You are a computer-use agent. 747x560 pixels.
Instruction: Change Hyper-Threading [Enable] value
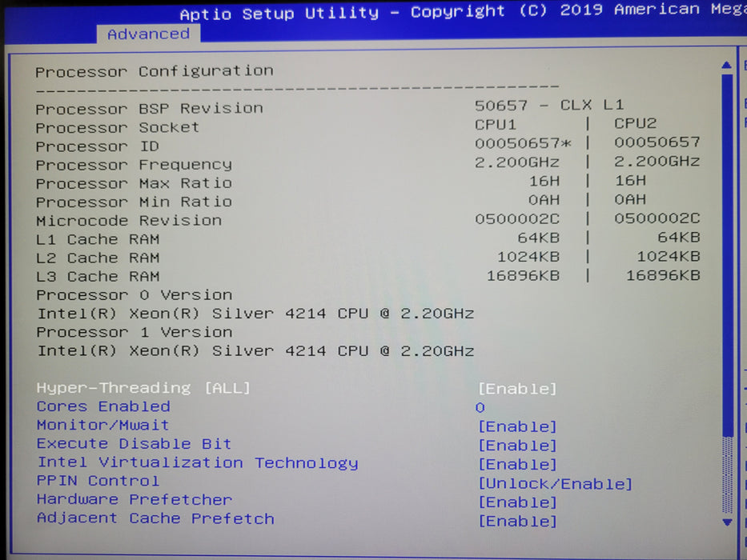(x=517, y=389)
